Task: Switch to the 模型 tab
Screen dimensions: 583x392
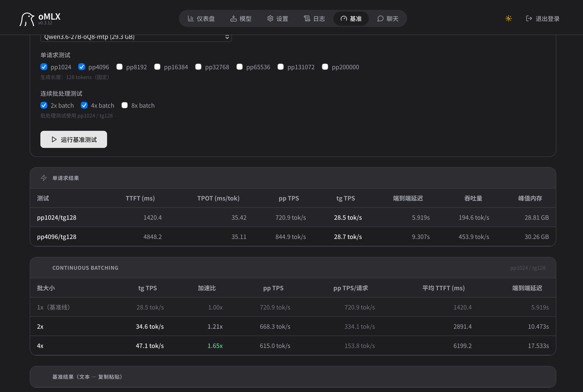Action: (241, 19)
